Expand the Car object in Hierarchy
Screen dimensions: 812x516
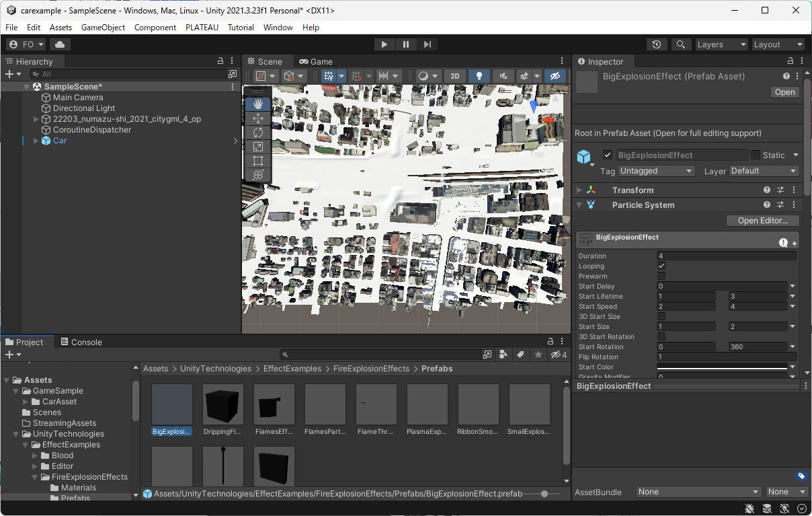[x=36, y=141]
